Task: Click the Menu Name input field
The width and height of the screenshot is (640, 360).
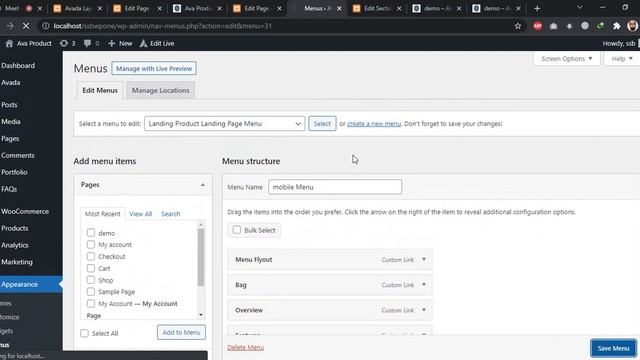Action: click(335, 187)
